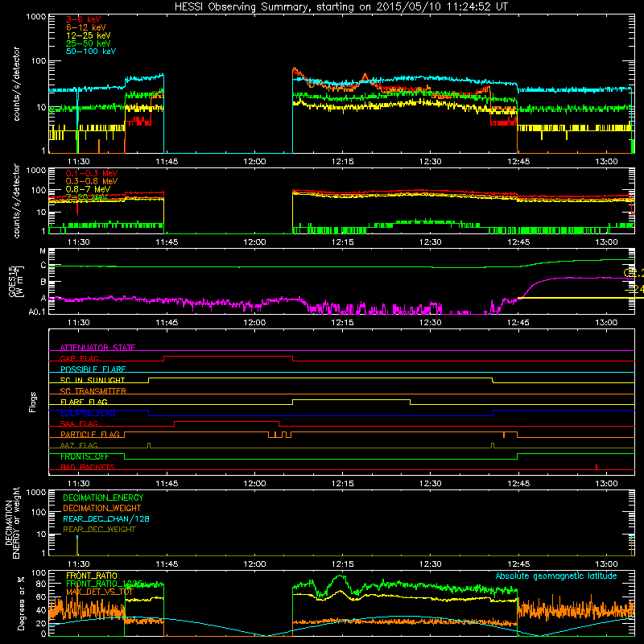Select the FRONT_RATIO legend label

[92, 576]
